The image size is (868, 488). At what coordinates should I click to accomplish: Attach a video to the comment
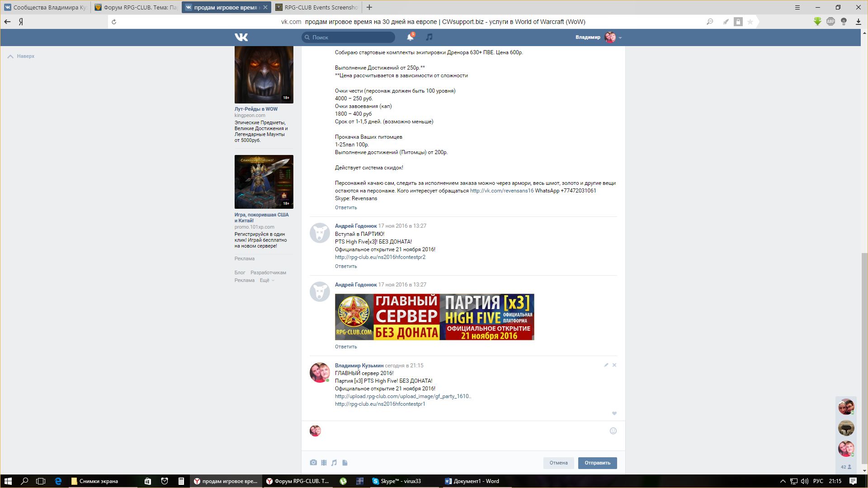[x=324, y=463]
